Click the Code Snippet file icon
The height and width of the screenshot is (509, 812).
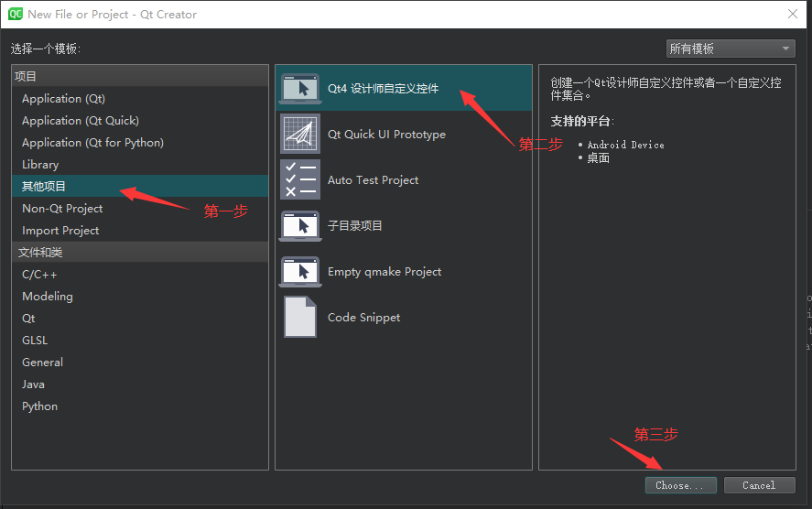(x=300, y=317)
